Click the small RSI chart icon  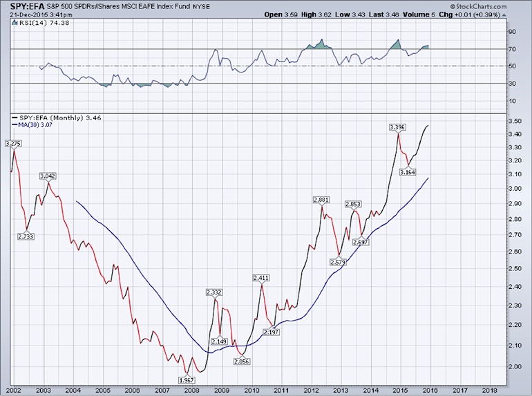coord(14,23)
